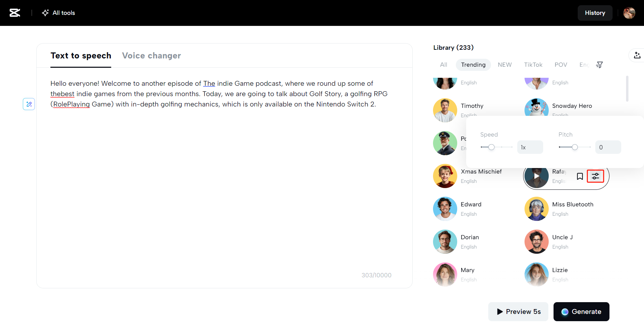This screenshot has width=644, height=335.
Task: Filter voices by TikTok category
Action: pos(533,65)
